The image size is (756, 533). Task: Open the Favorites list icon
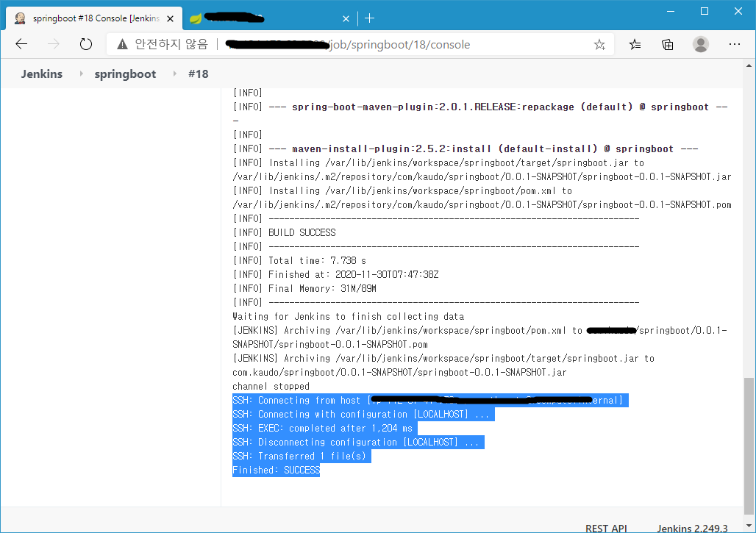(635, 45)
